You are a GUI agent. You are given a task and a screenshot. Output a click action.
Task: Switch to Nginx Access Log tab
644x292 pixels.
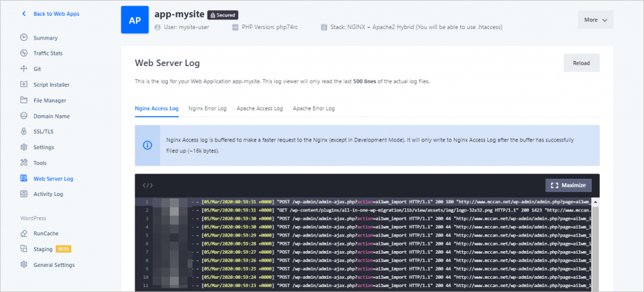pyautogui.click(x=157, y=109)
